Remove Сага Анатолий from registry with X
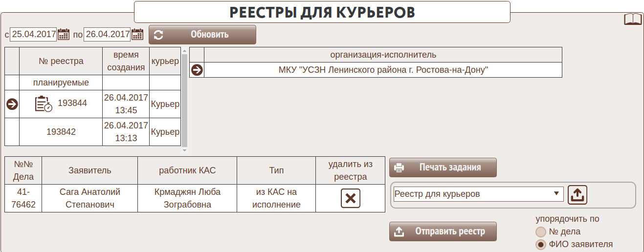This screenshot has height=252, width=644. tap(350, 198)
